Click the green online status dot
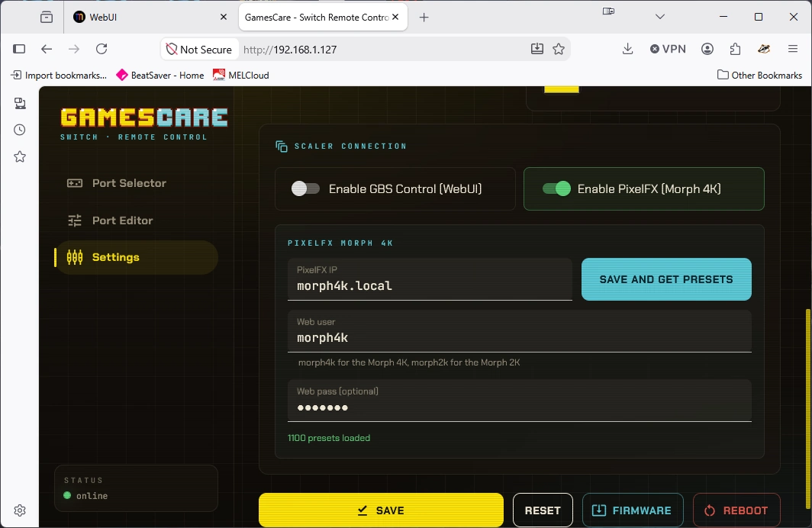 67,495
